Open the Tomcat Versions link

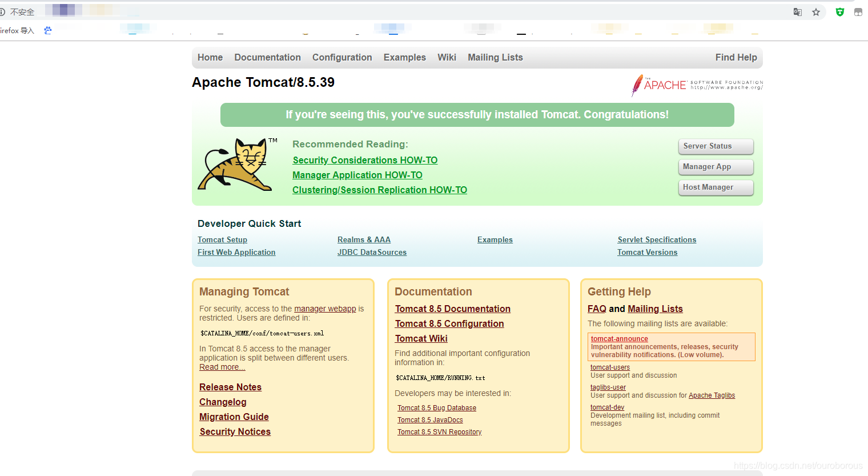click(x=647, y=253)
